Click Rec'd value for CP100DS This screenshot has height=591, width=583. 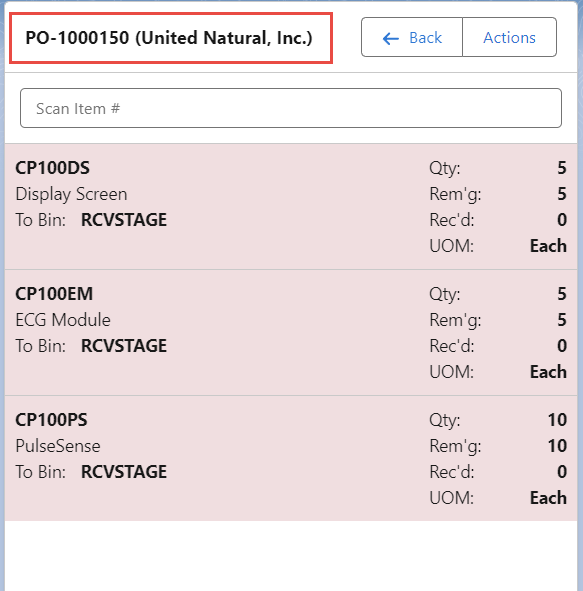point(562,220)
